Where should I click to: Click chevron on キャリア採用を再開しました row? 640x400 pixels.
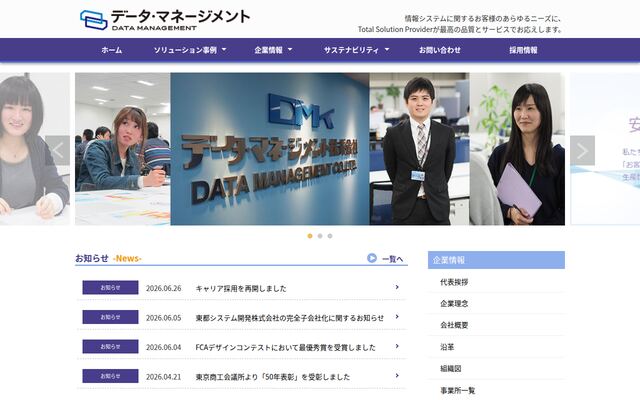(397, 287)
